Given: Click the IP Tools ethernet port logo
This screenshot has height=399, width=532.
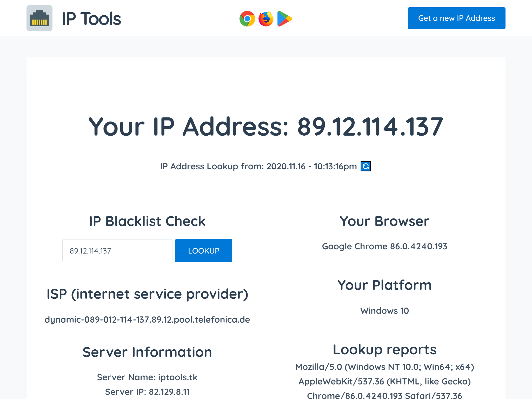Looking at the screenshot, I should [39, 18].
